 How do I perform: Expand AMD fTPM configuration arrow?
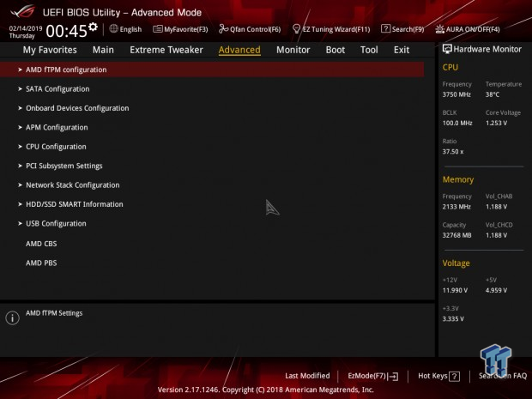[x=20, y=70]
